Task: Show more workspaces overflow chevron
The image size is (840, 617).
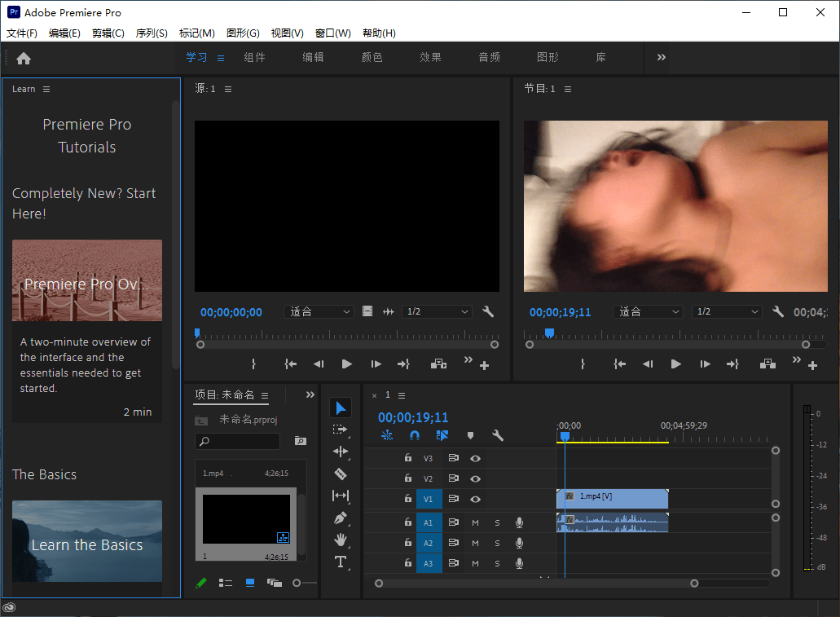Action: click(661, 57)
